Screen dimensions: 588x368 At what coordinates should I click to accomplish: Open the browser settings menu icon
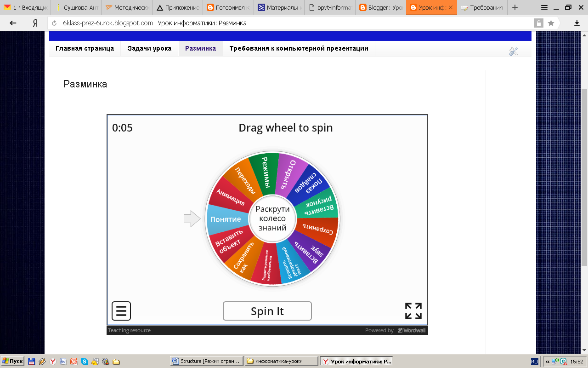pos(544,7)
